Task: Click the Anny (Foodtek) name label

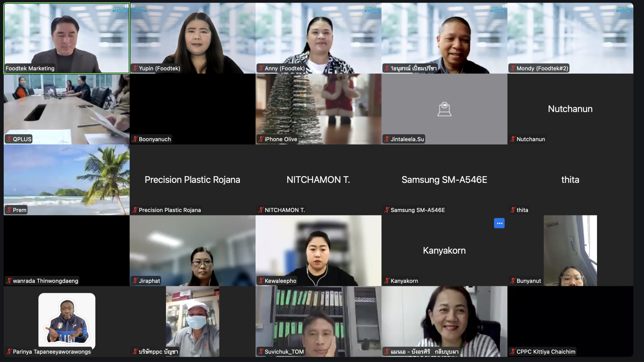Action: [x=284, y=68]
